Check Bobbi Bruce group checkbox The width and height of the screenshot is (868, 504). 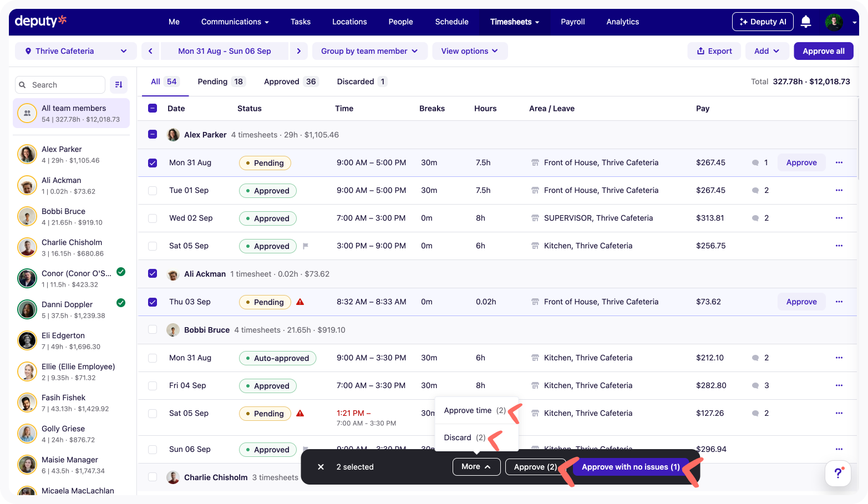[153, 329]
